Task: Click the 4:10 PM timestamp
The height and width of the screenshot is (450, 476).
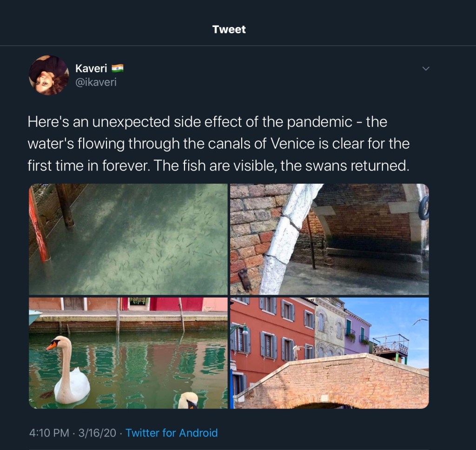Action: [49, 433]
